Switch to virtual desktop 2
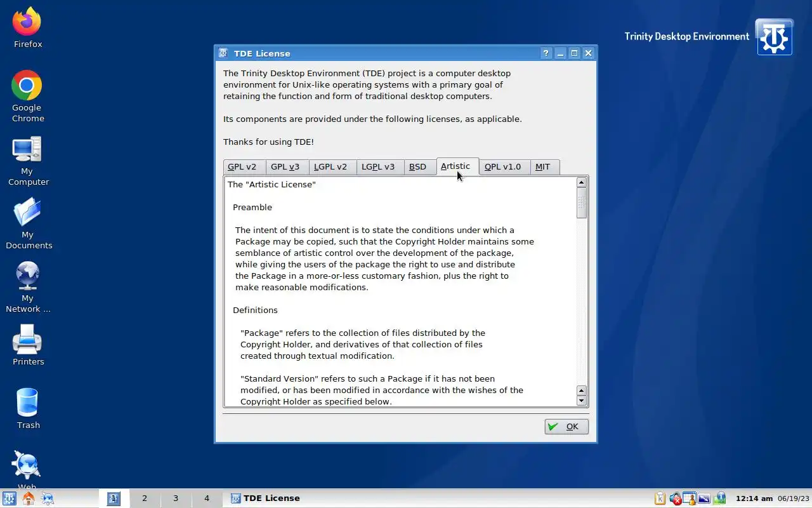This screenshot has width=812, height=508. (145, 498)
